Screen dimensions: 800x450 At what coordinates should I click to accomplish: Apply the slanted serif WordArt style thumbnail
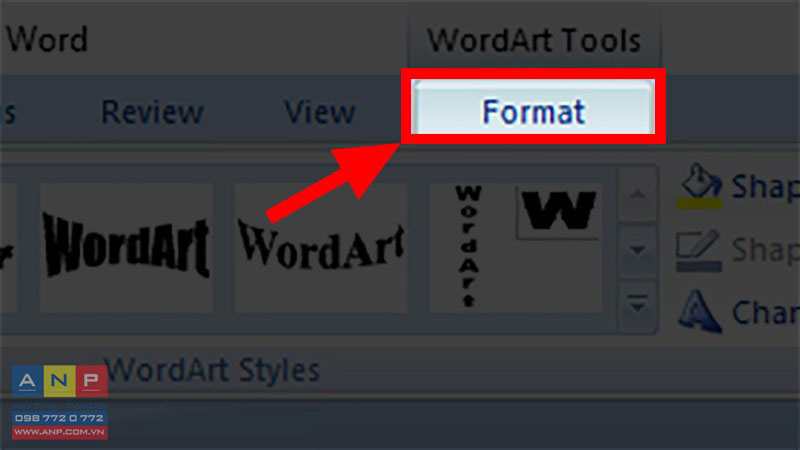321,247
